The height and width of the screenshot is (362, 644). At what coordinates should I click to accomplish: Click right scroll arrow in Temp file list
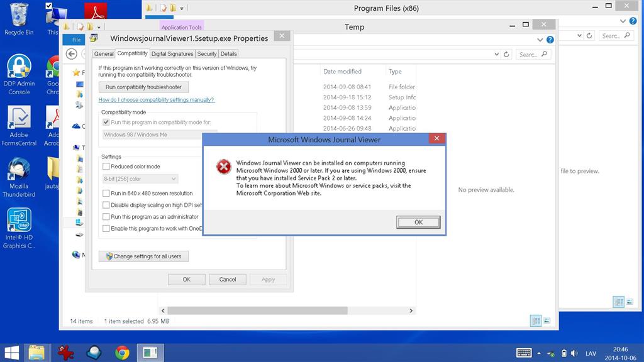[411, 310]
